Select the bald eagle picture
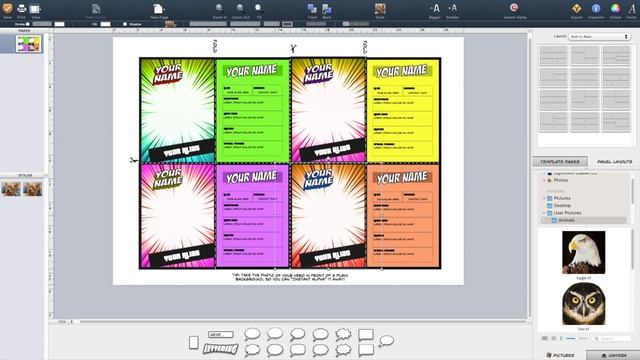The height and width of the screenshot is (360, 640). click(584, 252)
